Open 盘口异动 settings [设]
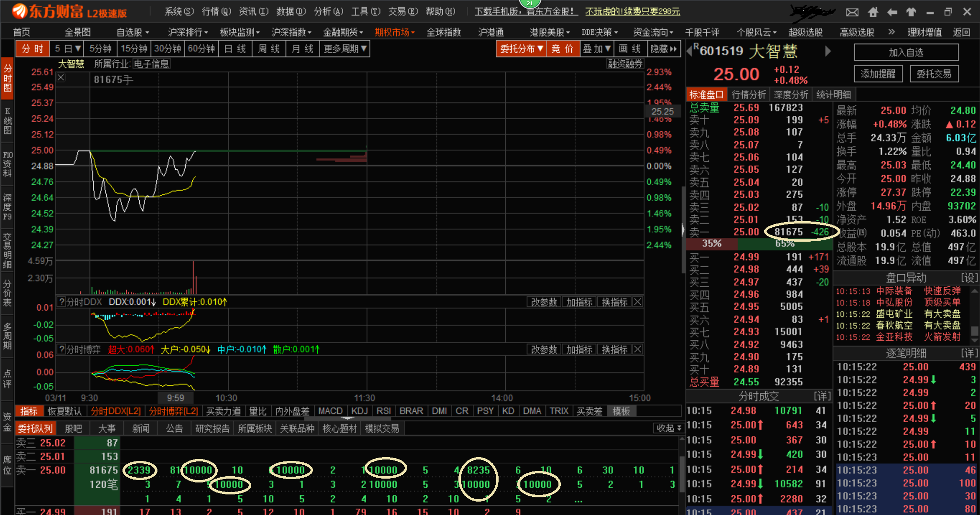The height and width of the screenshot is (515, 980). 969,278
